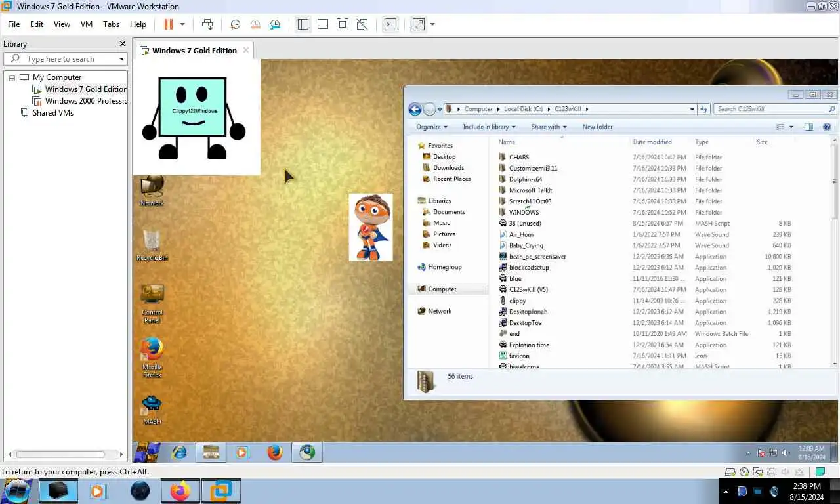840x504 pixels.
Task: Open the Share with dropdown
Action: pyautogui.click(x=549, y=127)
